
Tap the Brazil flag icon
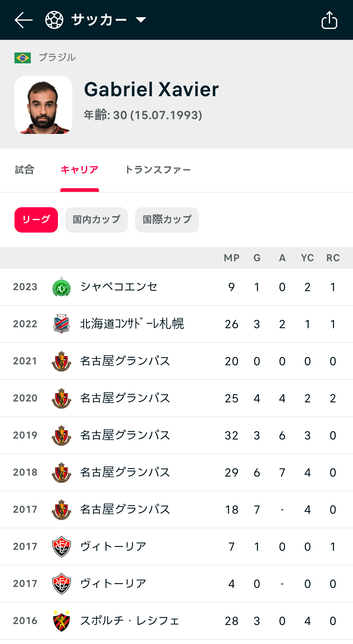(23, 58)
